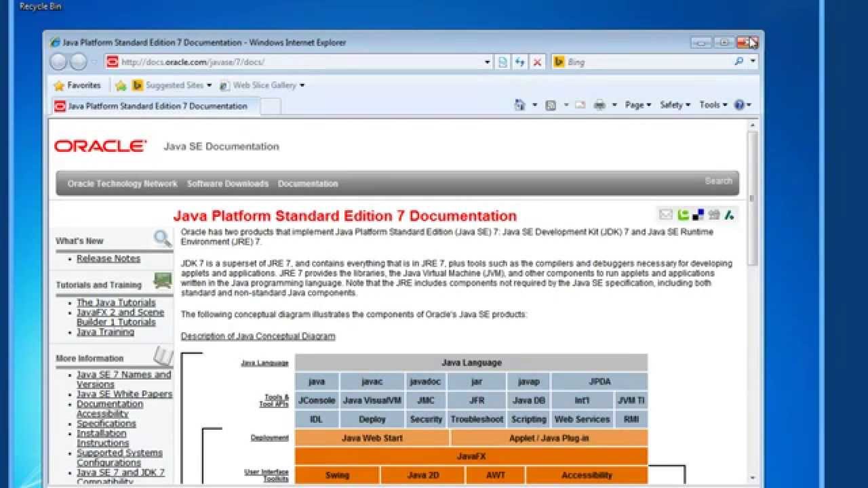This screenshot has width=868, height=488.
Task: Click the Print icon in command bar
Action: coord(599,105)
